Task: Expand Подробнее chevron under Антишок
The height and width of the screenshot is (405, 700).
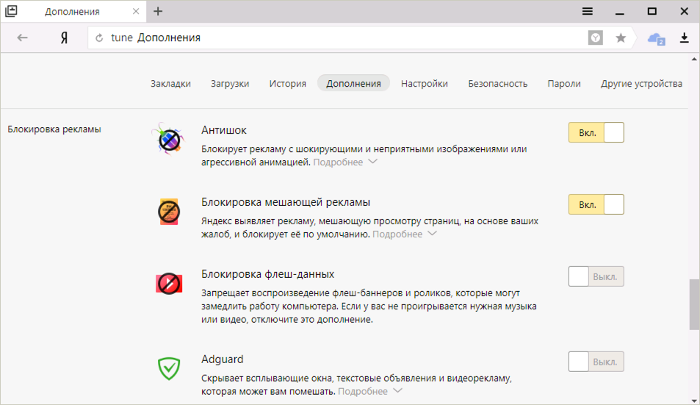Action: pos(373,162)
